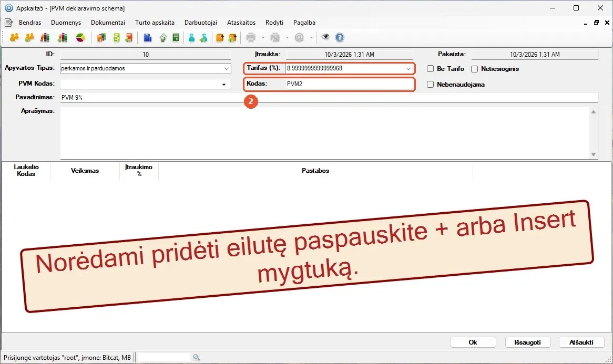Open the Rodyti menu

tap(274, 23)
